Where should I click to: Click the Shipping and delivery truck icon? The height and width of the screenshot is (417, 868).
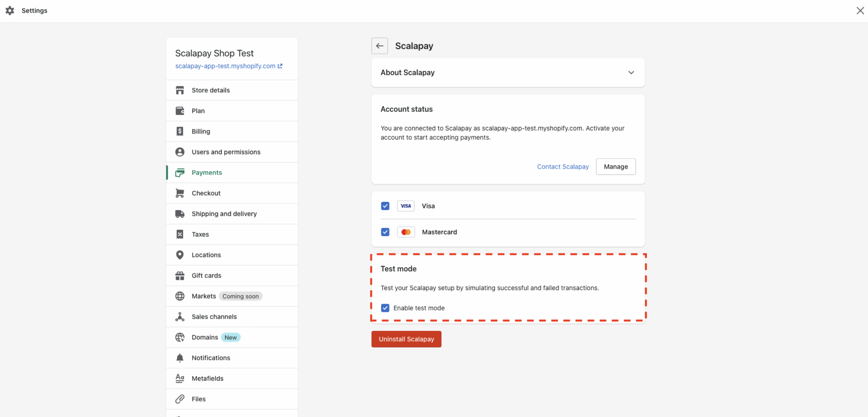click(180, 214)
